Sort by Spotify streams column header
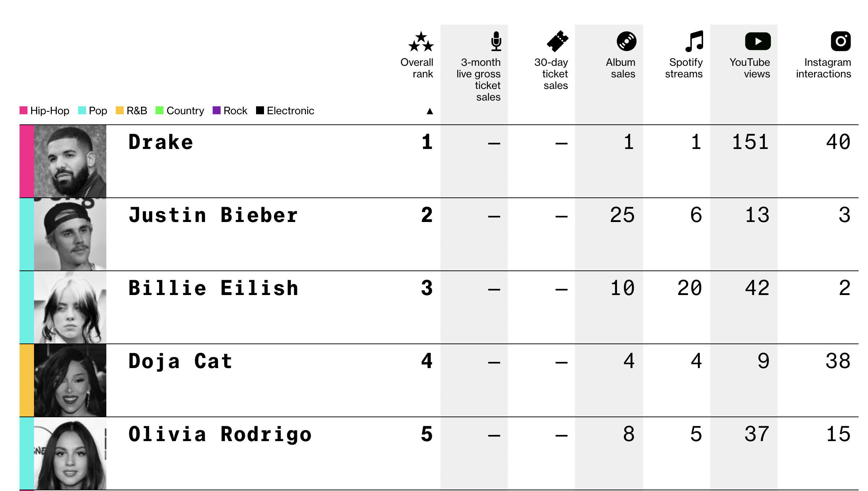 [x=684, y=68]
